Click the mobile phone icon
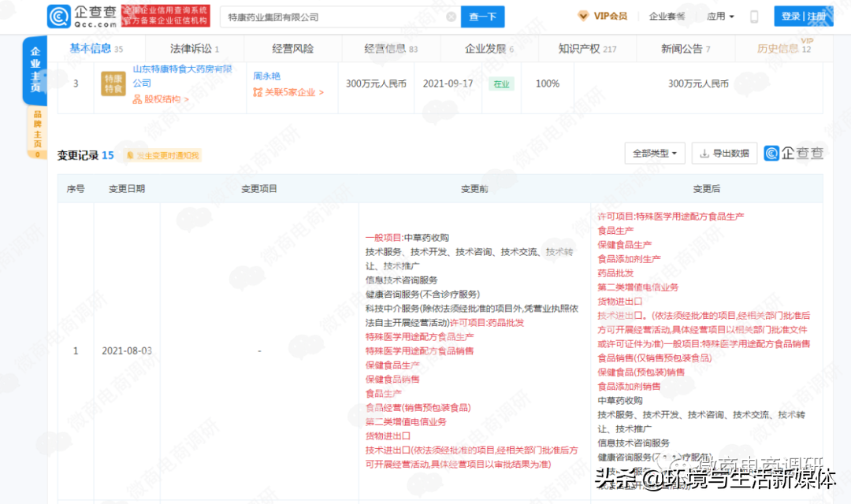This screenshot has width=851, height=504. [x=754, y=17]
